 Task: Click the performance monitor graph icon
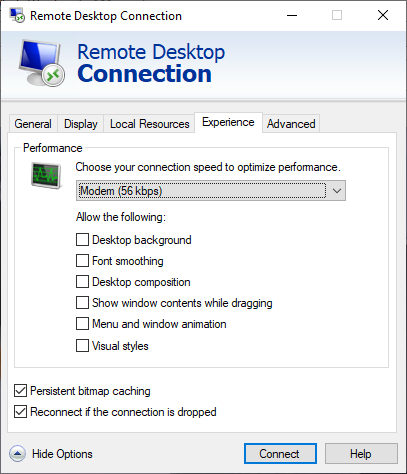pyautogui.click(x=46, y=175)
